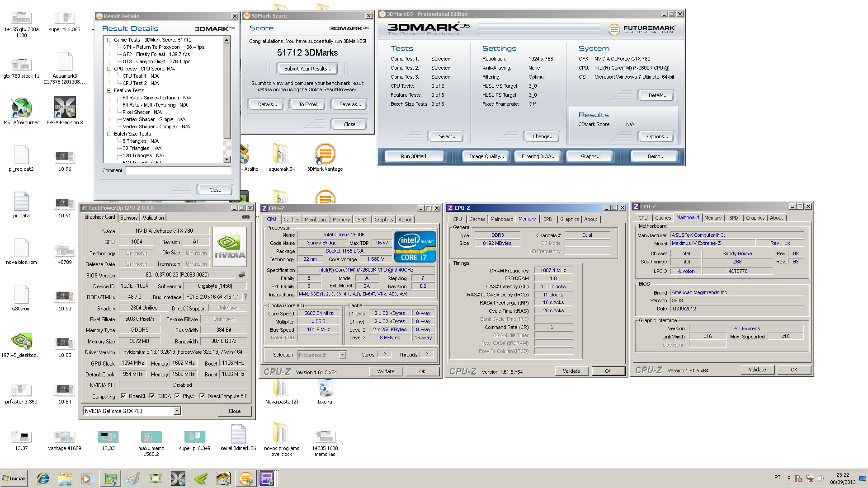This screenshot has height=488, width=868.
Task: Collapse the Batch Size Tests tree node
Action: tap(109, 134)
